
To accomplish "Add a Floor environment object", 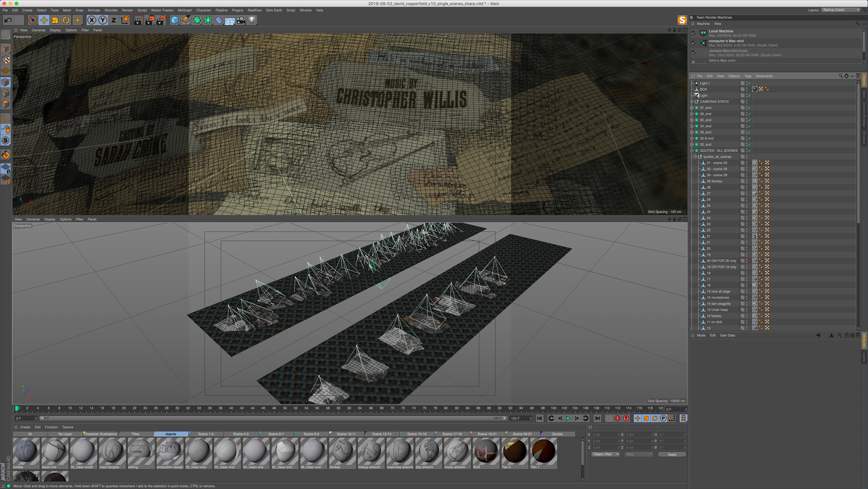I will pos(230,20).
